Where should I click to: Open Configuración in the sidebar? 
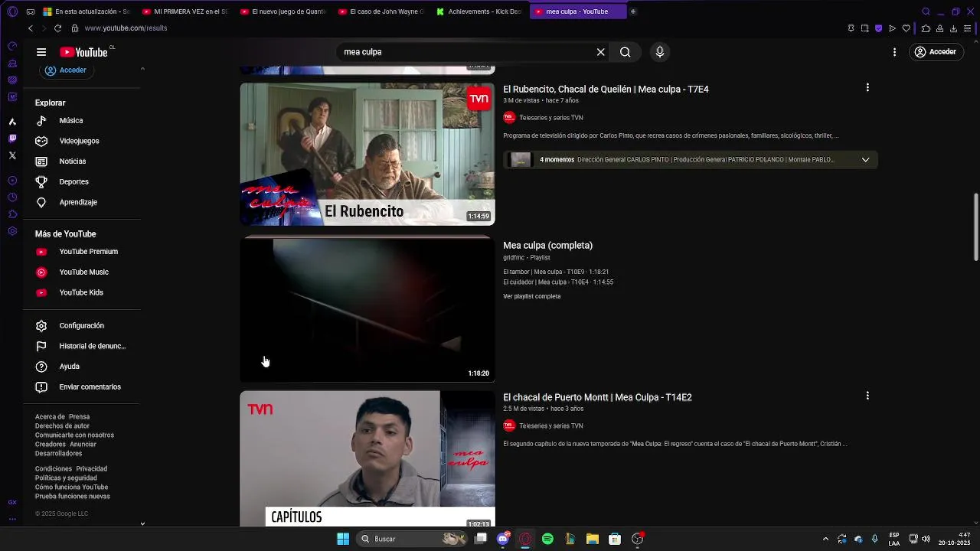(81, 326)
